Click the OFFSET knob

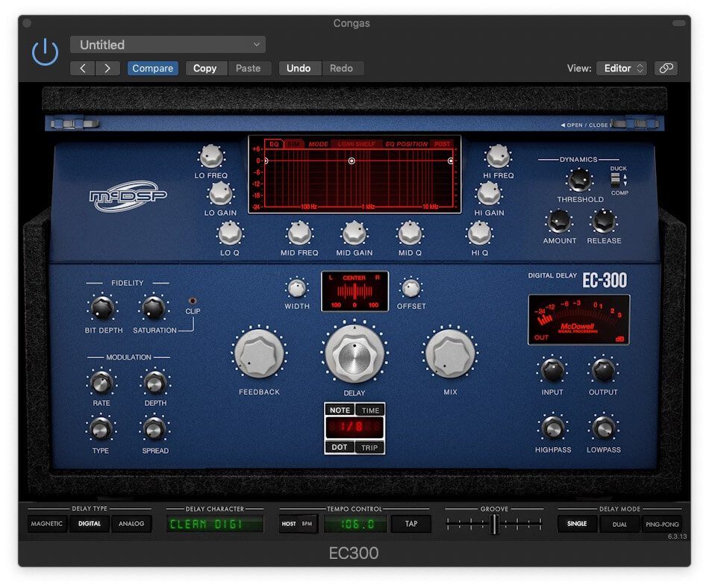click(411, 288)
